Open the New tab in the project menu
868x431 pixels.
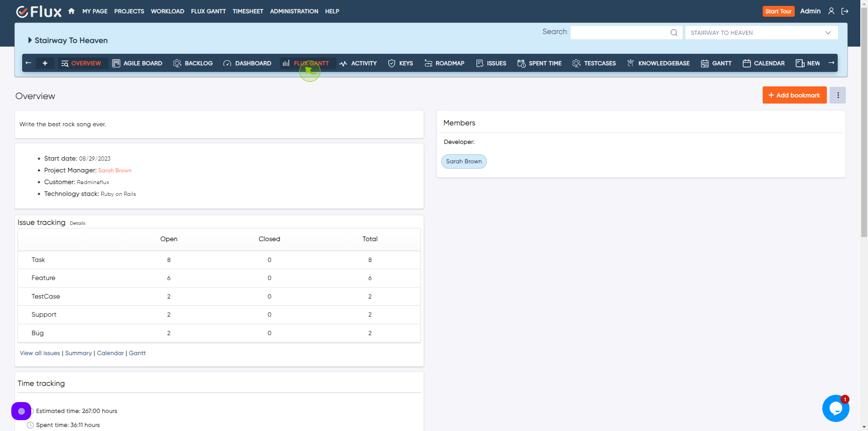point(808,63)
